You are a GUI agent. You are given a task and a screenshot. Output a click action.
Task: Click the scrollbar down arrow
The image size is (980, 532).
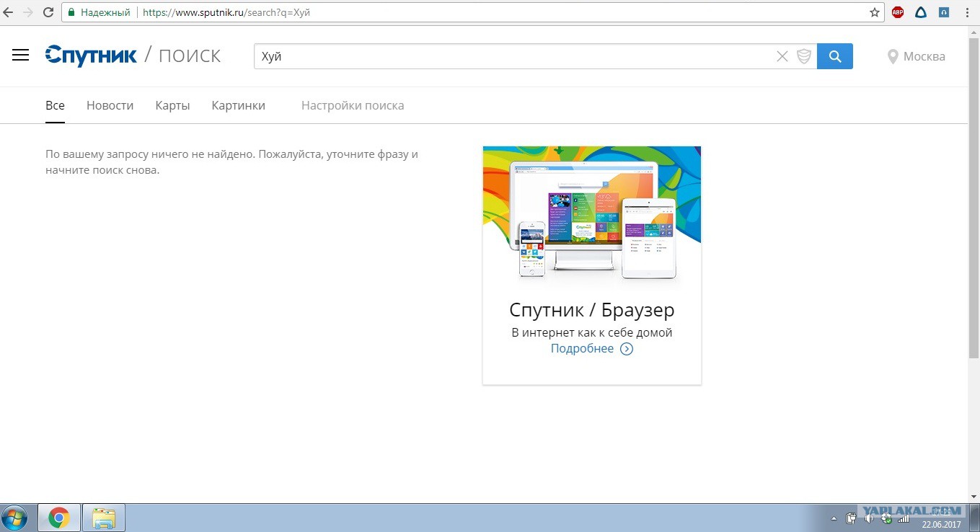click(974, 497)
